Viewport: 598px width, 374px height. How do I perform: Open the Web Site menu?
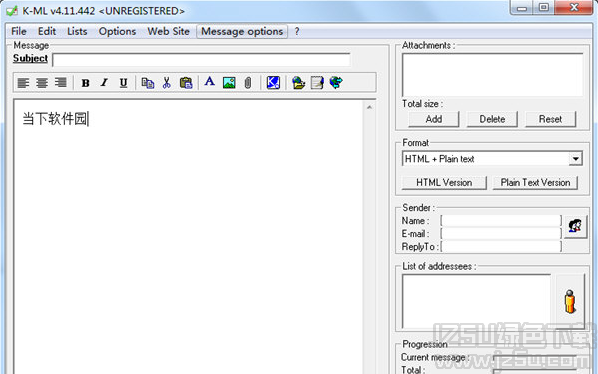[x=169, y=31]
